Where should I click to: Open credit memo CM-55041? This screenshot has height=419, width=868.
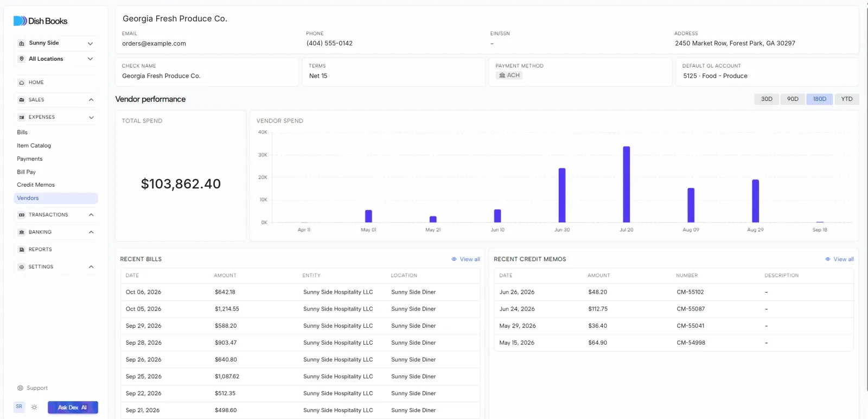(674, 326)
